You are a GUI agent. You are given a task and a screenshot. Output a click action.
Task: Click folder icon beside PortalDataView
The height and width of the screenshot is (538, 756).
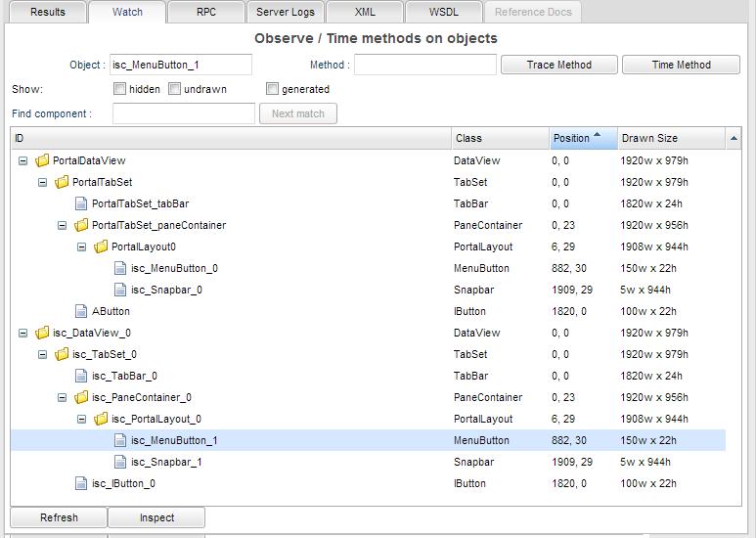pos(42,160)
